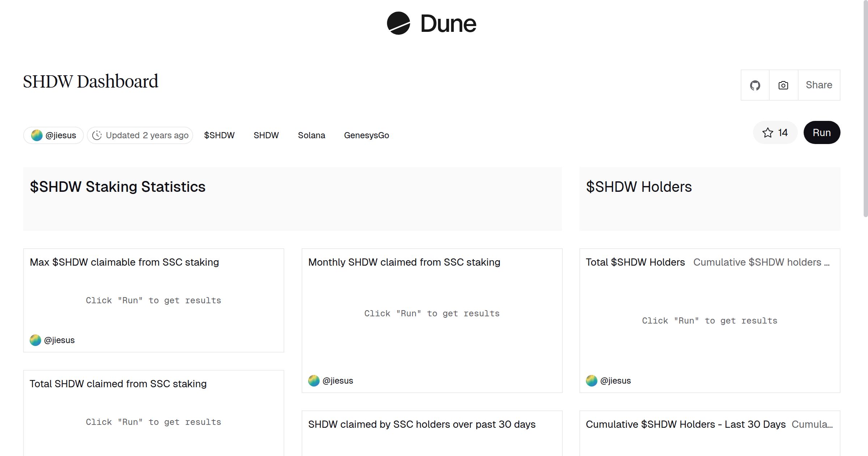The image size is (868, 456).
Task: Click the page vertical scrollbar
Action: [x=865, y=109]
